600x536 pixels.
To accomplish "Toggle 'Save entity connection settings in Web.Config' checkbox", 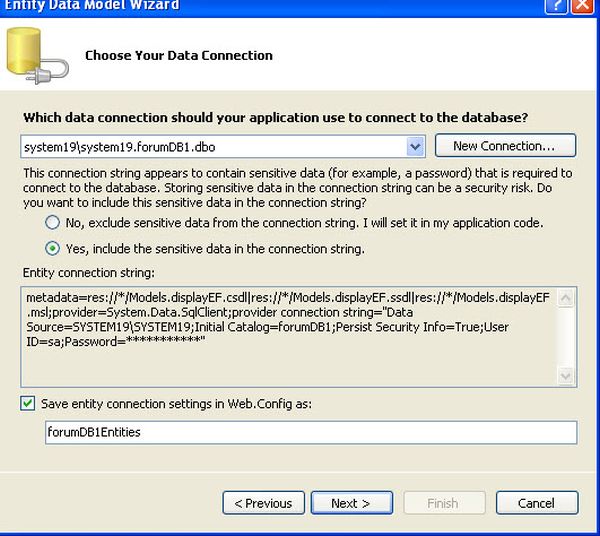I will (27, 404).
